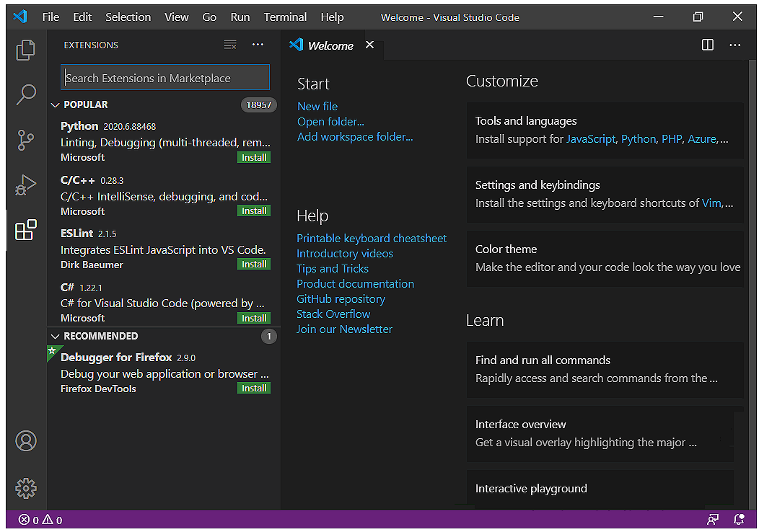Collapse the POPULAR extensions section
This screenshot has height=532, width=759.
coord(55,105)
